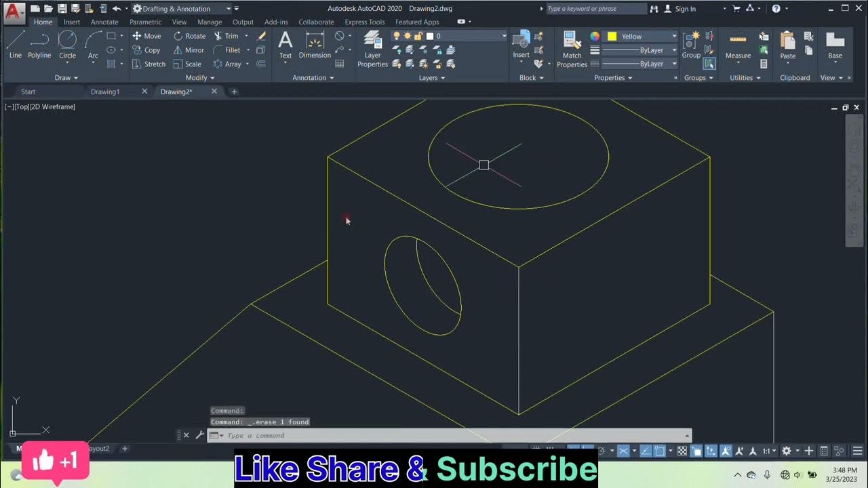The height and width of the screenshot is (488, 868).
Task: Expand the Properties panel title
Action: 613,78
